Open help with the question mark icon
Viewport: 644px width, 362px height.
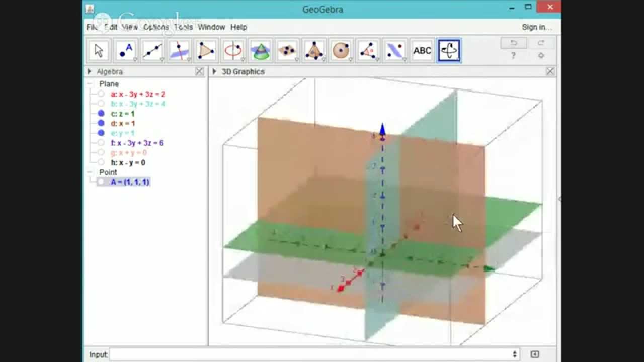tap(514, 56)
